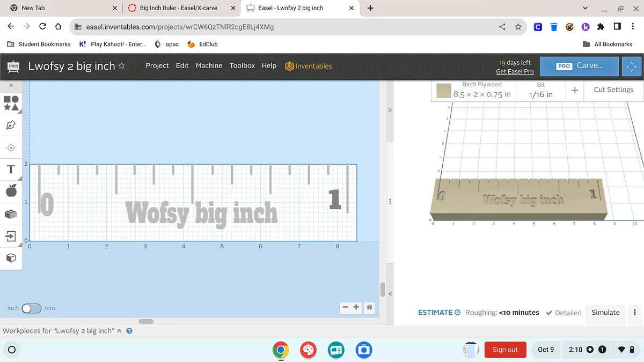This screenshot has height=362, width=644.
Task: Zoom in with the plus button
Action: coord(356,307)
